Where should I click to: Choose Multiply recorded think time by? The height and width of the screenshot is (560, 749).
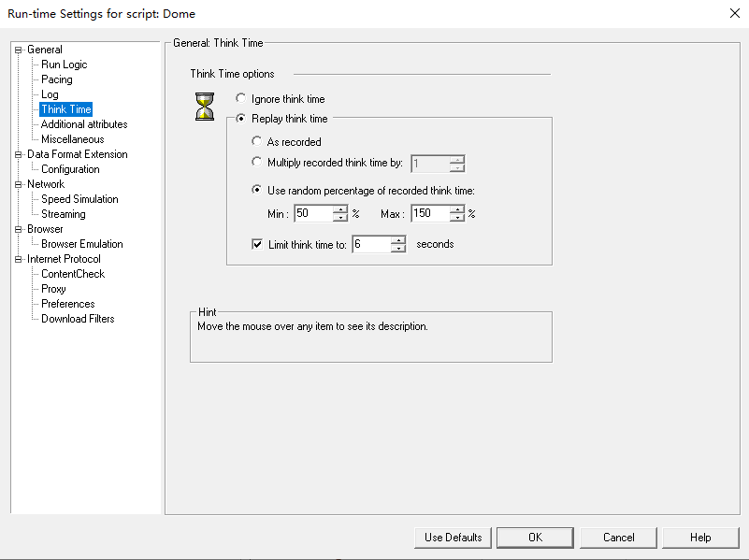pos(257,160)
